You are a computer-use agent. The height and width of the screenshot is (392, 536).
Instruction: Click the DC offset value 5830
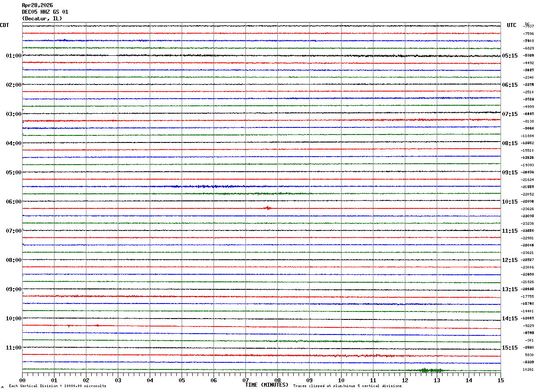tap(529, 355)
